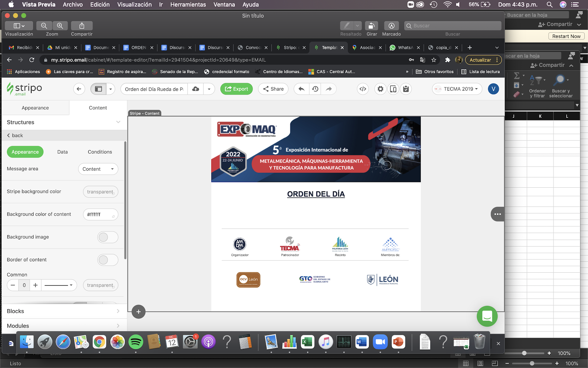The height and width of the screenshot is (368, 588).
Task: Open a new browser tab
Action: (x=469, y=47)
